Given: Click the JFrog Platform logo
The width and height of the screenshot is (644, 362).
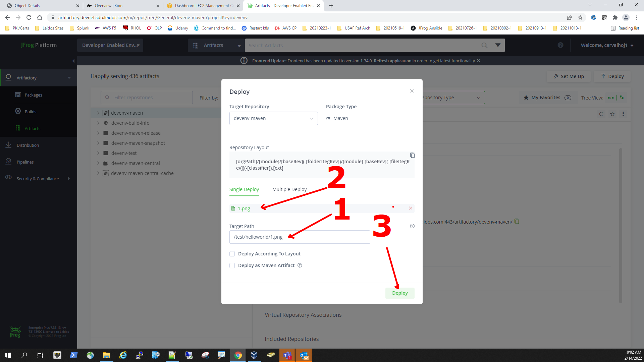Looking at the screenshot, I should tap(39, 45).
